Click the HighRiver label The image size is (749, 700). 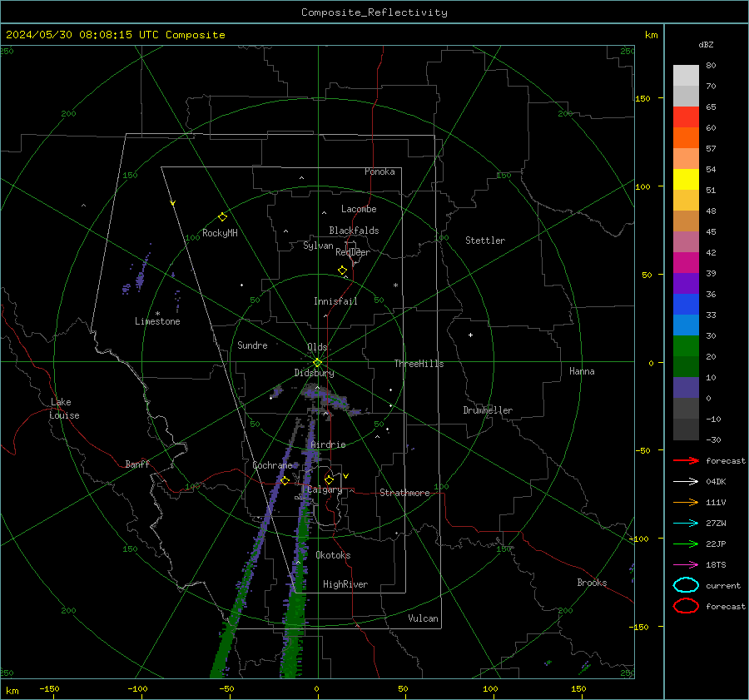pos(345,584)
